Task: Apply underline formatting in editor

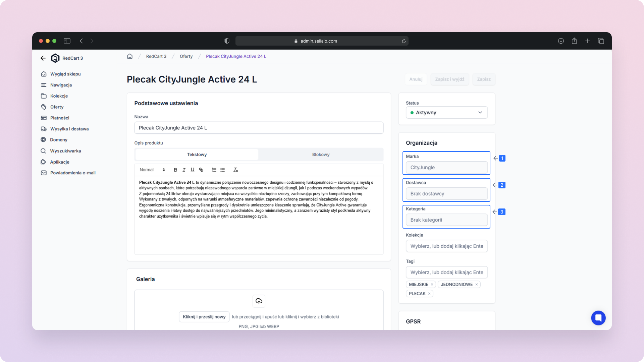Action: click(193, 170)
